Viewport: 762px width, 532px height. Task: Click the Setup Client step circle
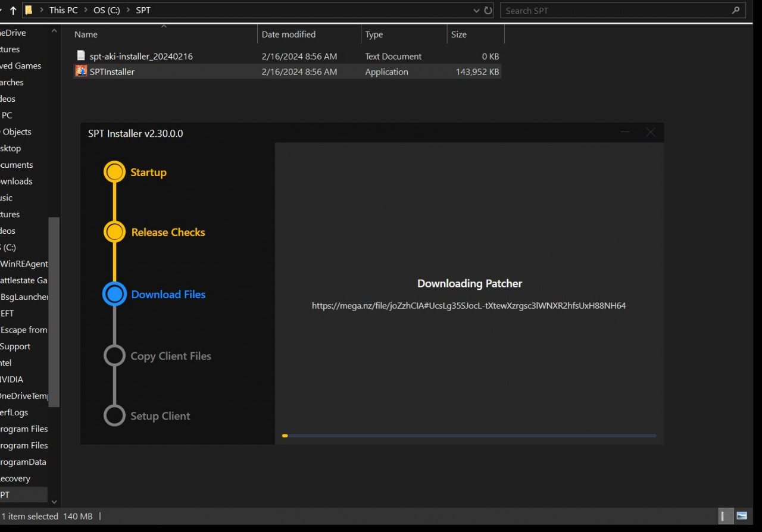(x=114, y=415)
